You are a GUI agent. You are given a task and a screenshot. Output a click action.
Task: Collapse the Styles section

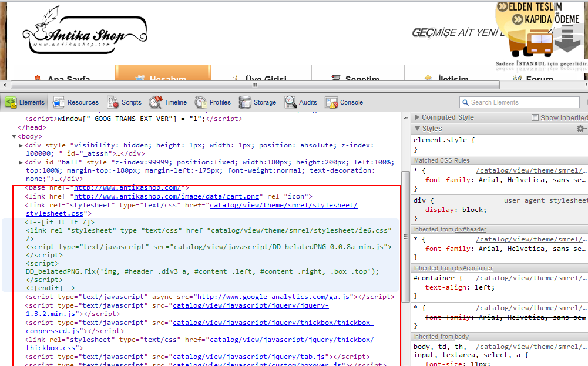tap(417, 129)
